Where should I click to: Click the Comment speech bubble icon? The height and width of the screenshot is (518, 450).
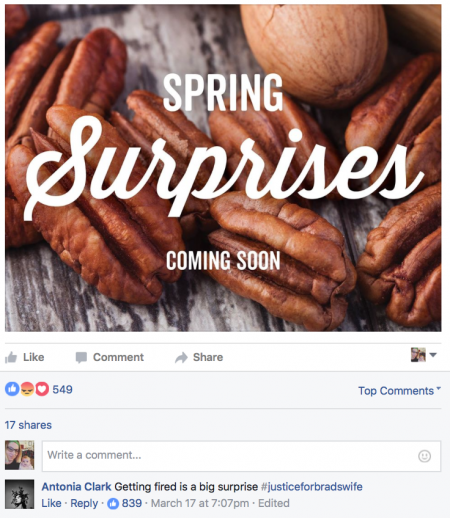click(x=81, y=357)
